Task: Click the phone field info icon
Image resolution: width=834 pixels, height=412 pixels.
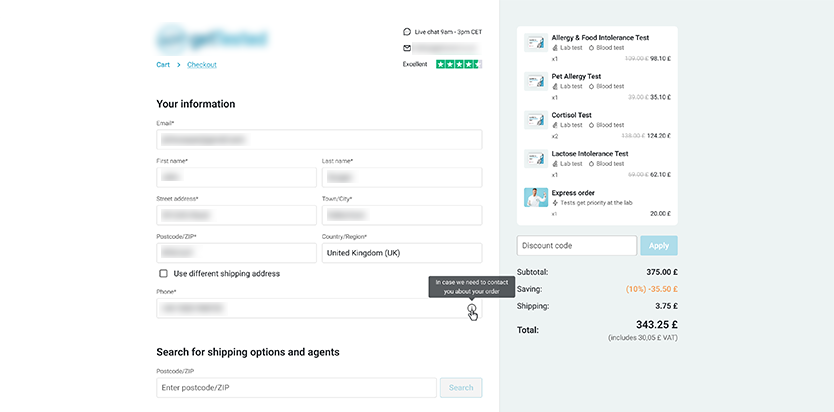Action: coord(471,309)
